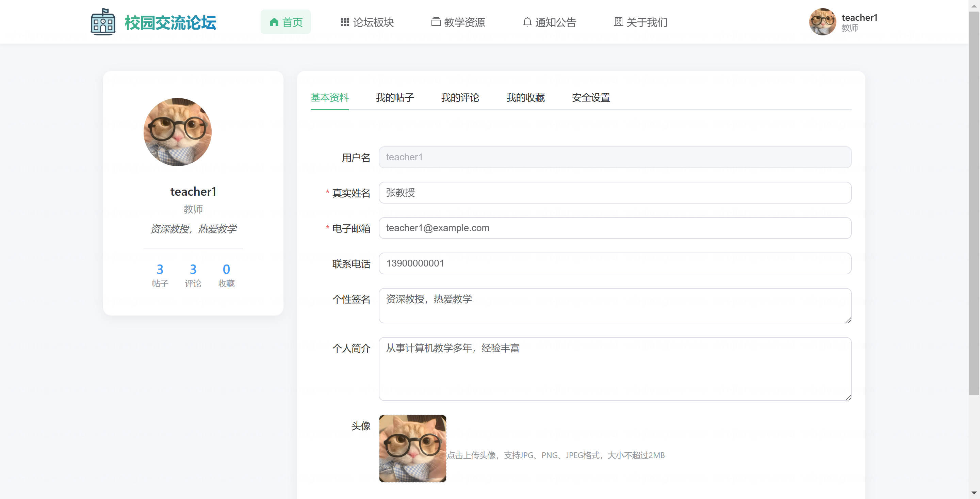Click the folder icon beside 教学资源
980x499 pixels.
(436, 22)
